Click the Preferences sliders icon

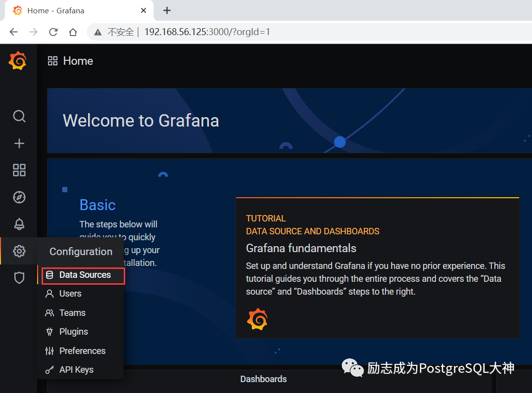[x=49, y=350]
